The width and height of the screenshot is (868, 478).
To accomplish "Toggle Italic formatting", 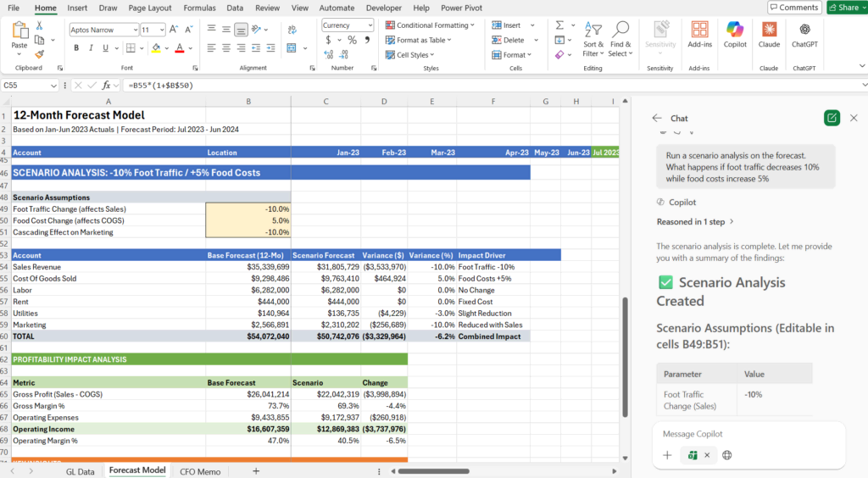I will [x=91, y=48].
